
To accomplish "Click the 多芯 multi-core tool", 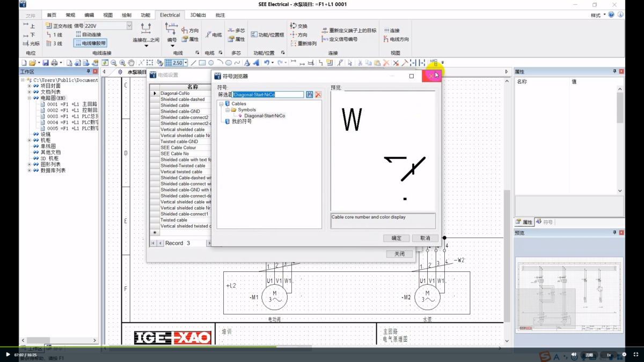I will coord(237,31).
